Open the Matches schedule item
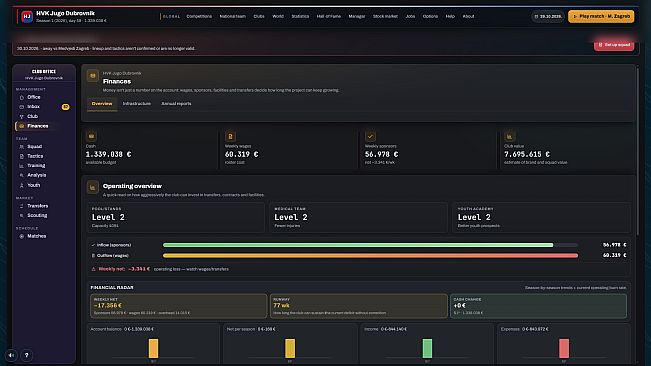The width and height of the screenshot is (651, 366). click(43, 236)
